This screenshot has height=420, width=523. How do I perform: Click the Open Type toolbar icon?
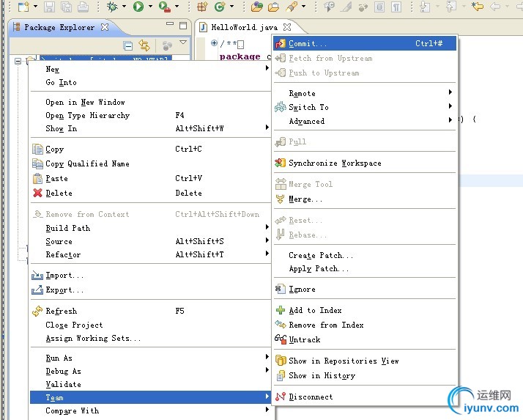[x=257, y=7]
